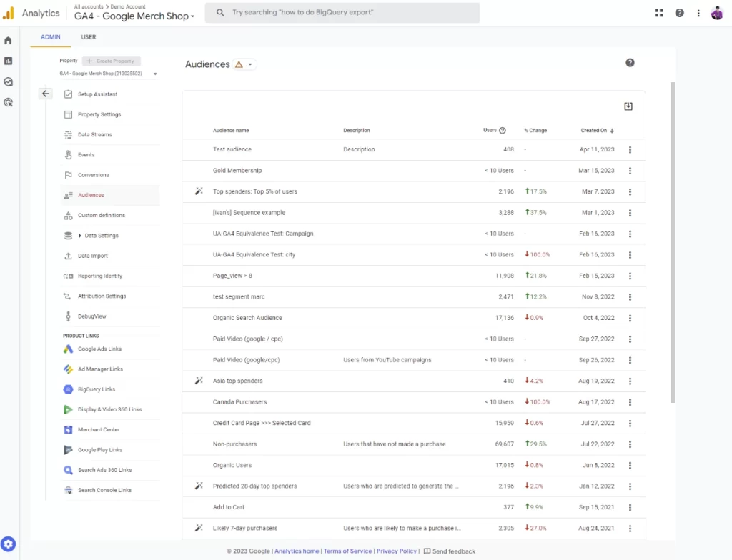Open the Test audience entry
Screen dimensions: 732x560
coord(232,150)
